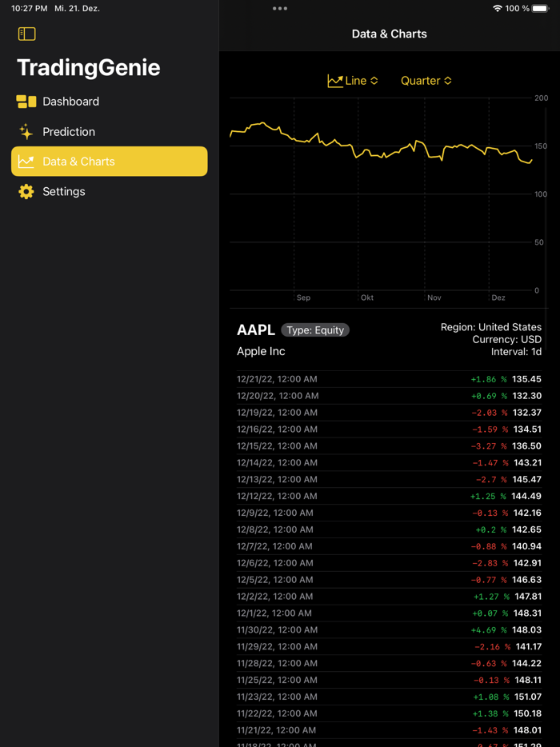The width and height of the screenshot is (560, 747).
Task: Click the 140.94 price value
Action: [526, 546]
